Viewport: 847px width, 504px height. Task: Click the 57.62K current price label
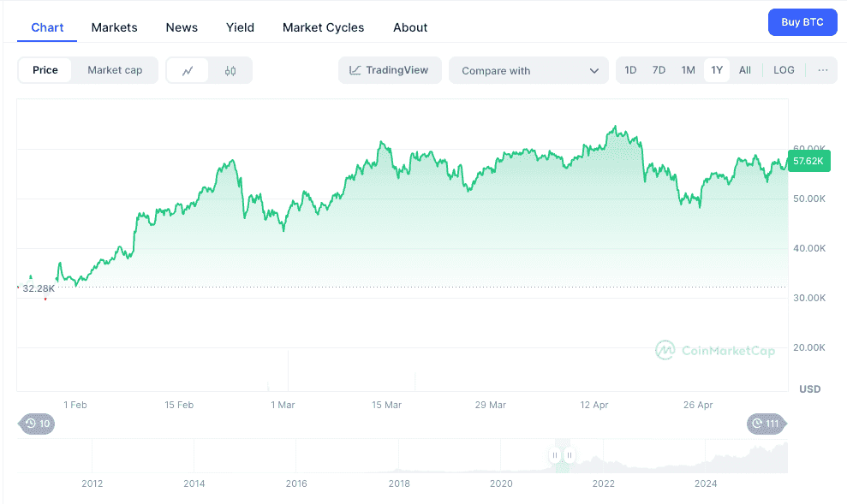point(808,161)
